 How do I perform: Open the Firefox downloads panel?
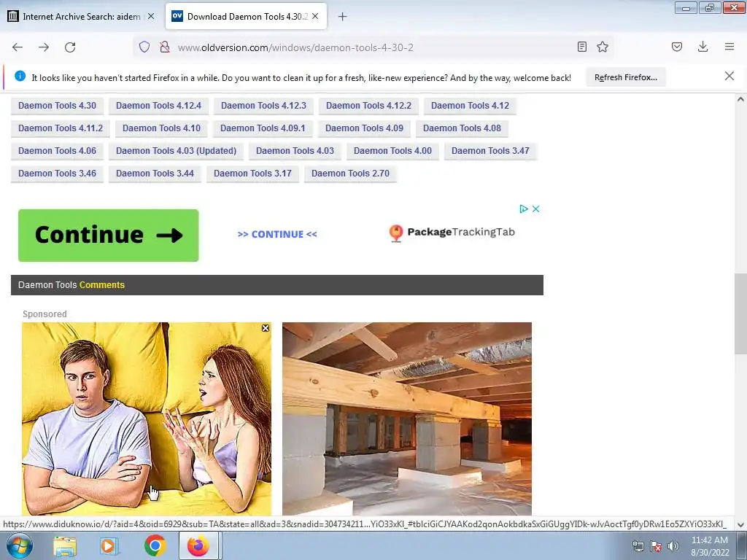pos(703,47)
